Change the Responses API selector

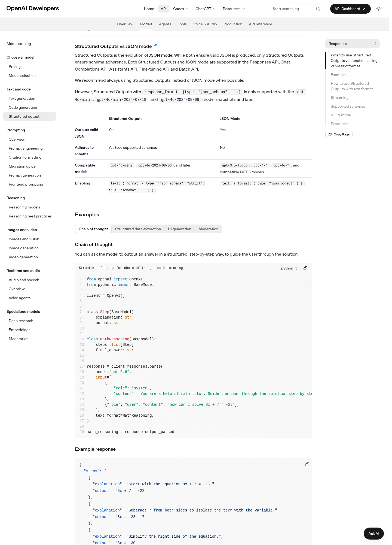pos(352,44)
